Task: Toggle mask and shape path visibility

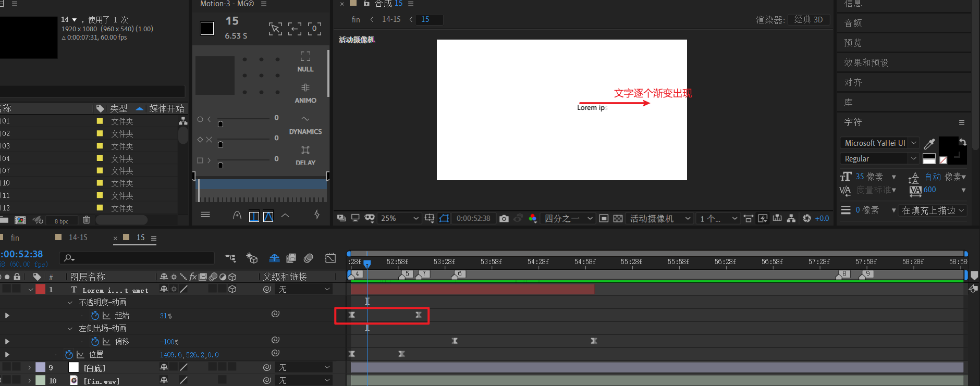Action: coord(444,218)
